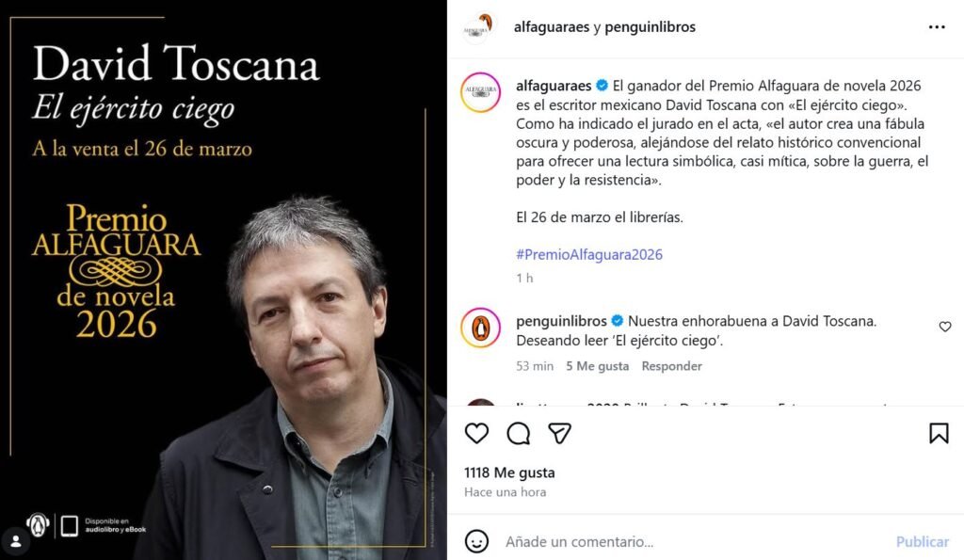The image size is (964, 560).
Task: Like the post with the heart icon
Action: coord(476,433)
